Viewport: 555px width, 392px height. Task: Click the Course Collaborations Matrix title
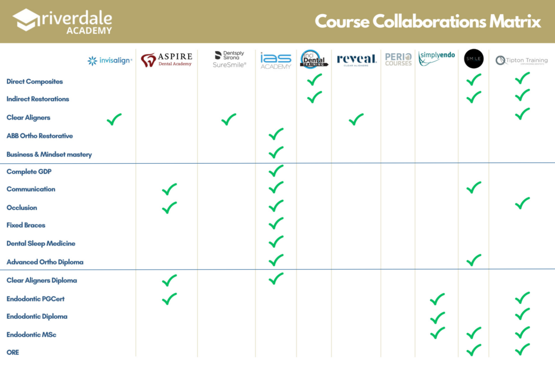pos(428,22)
